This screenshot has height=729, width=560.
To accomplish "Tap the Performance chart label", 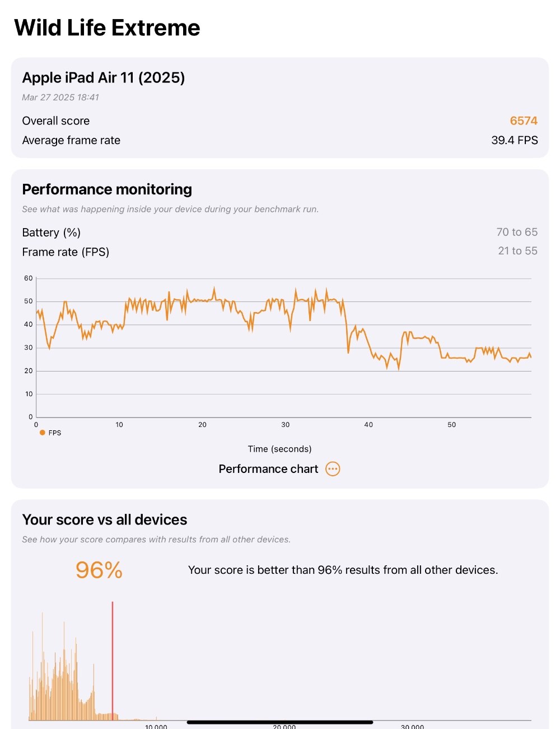I will click(x=268, y=469).
